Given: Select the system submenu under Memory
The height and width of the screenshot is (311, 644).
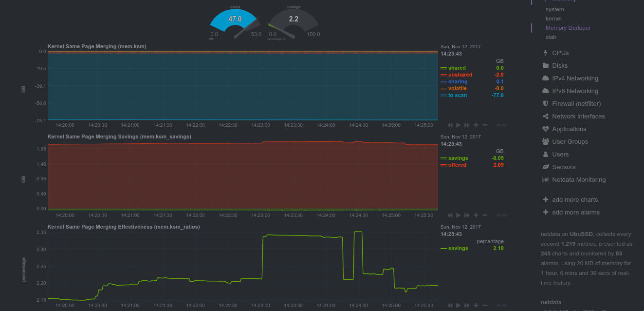Looking at the screenshot, I should coord(555,9).
